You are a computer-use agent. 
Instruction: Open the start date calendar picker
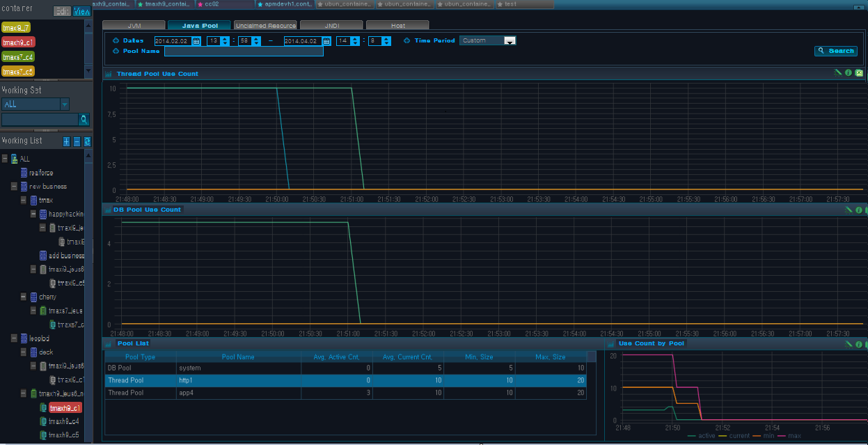point(196,41)
